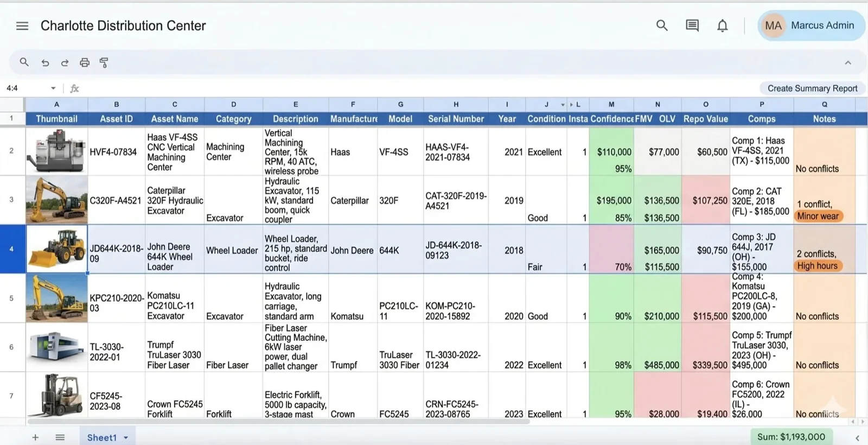Screen dimensions: 868x445
Task: Click the Fair condition cell
Action: pos(546,250)
